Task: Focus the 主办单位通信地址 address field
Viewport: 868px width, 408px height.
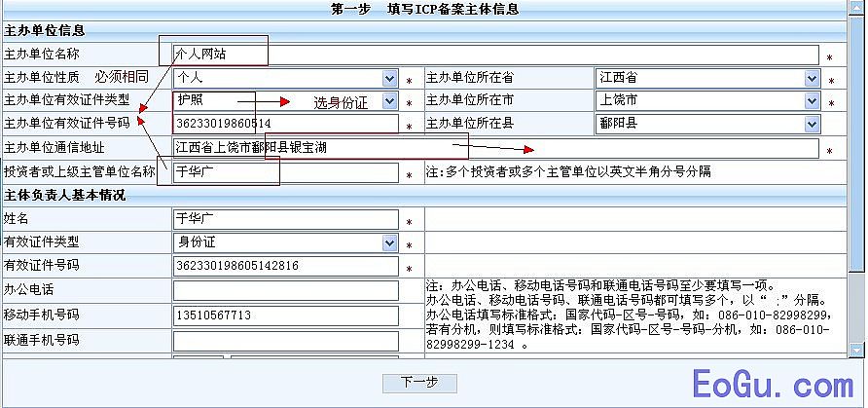Action: 496,148
